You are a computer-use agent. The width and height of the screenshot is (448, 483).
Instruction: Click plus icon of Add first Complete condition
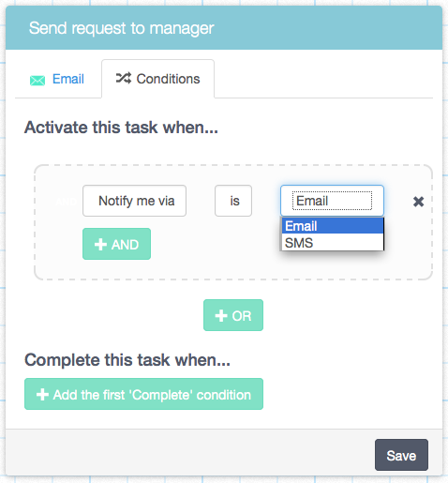tap(42, 395)
